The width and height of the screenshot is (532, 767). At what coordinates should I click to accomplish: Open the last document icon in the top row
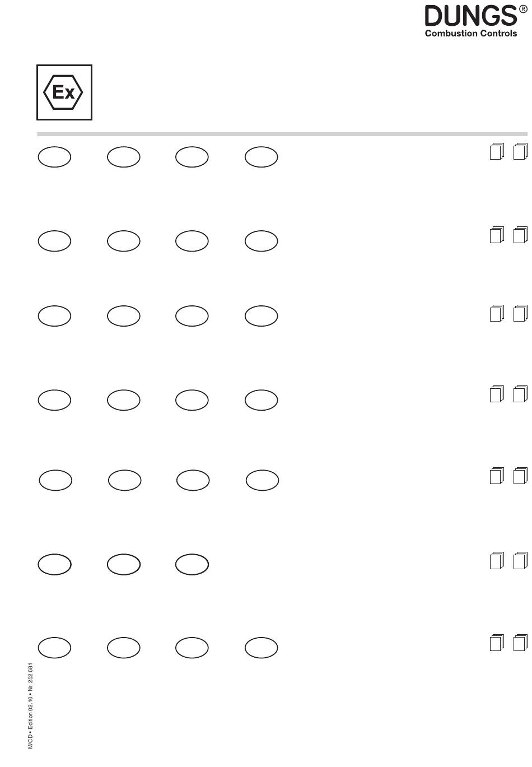click(520, 151)
